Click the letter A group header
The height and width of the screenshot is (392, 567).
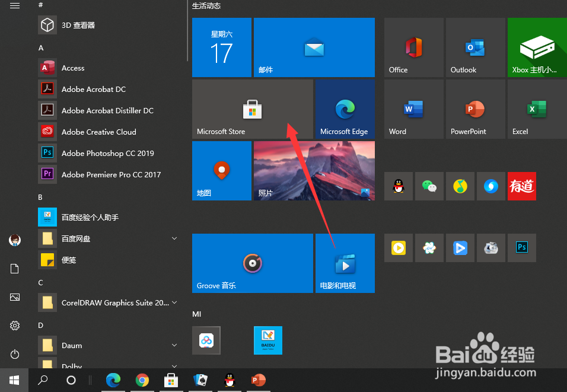[x=41, y=47]
